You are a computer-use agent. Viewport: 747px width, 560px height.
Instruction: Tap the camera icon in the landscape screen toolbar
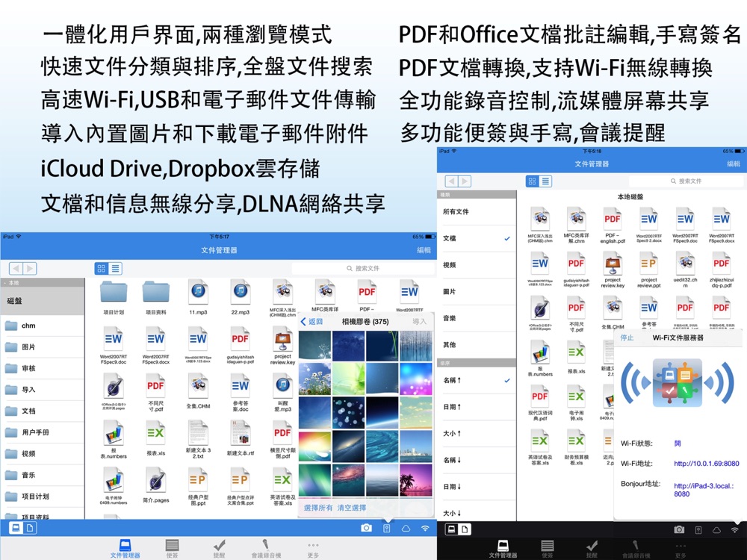click(366, 528)
